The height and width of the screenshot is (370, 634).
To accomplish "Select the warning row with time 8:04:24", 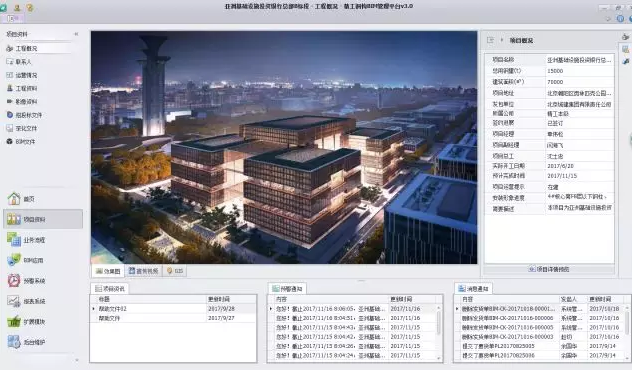I will pyautogui.click(x=352, y=355).
